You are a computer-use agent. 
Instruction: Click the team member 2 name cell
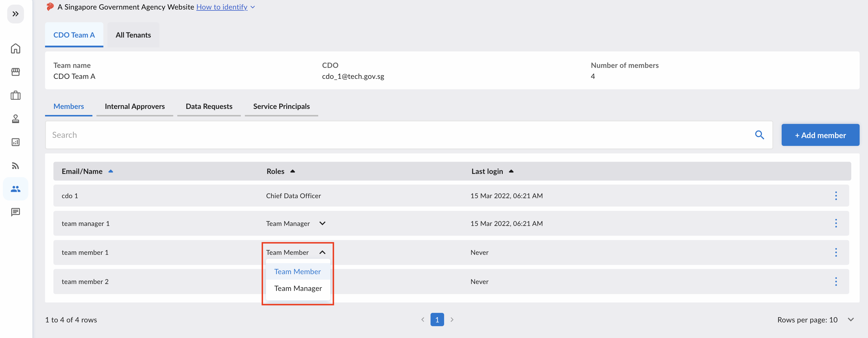click(85, 282)
